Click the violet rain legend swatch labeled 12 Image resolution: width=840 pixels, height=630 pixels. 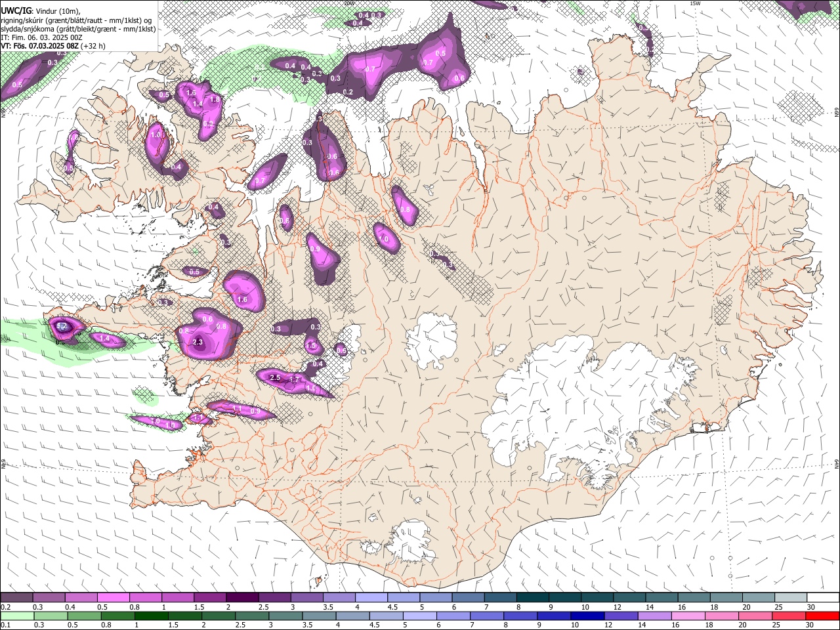click(x=621, y=616)
